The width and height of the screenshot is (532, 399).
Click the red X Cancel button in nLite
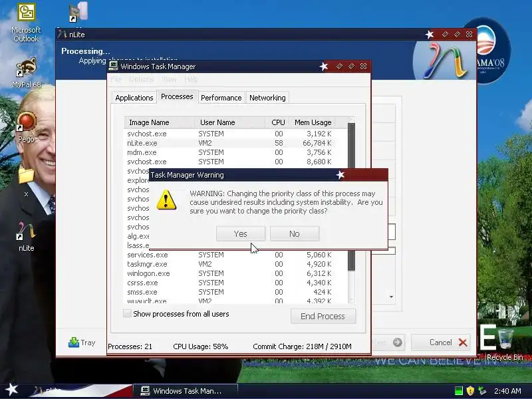pyautogui.click(x=441, y=342)
